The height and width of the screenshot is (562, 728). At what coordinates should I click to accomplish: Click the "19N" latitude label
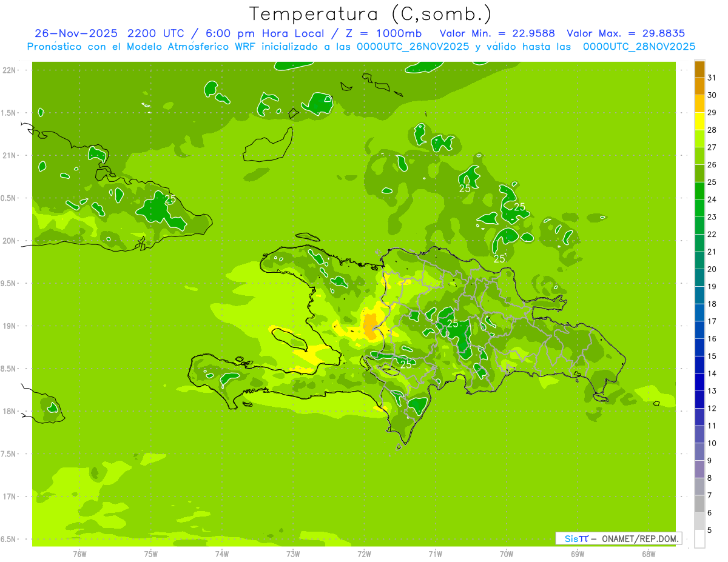click(x=9, y=326)
